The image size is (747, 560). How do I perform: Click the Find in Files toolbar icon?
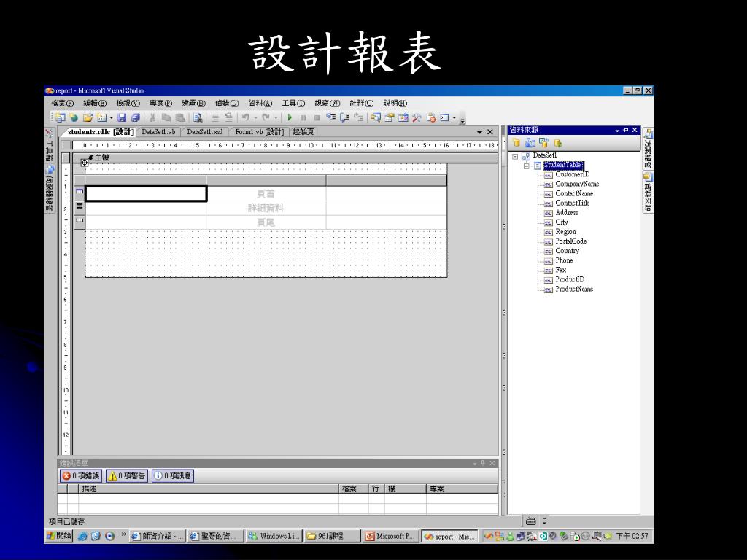(x=198, y=117)
